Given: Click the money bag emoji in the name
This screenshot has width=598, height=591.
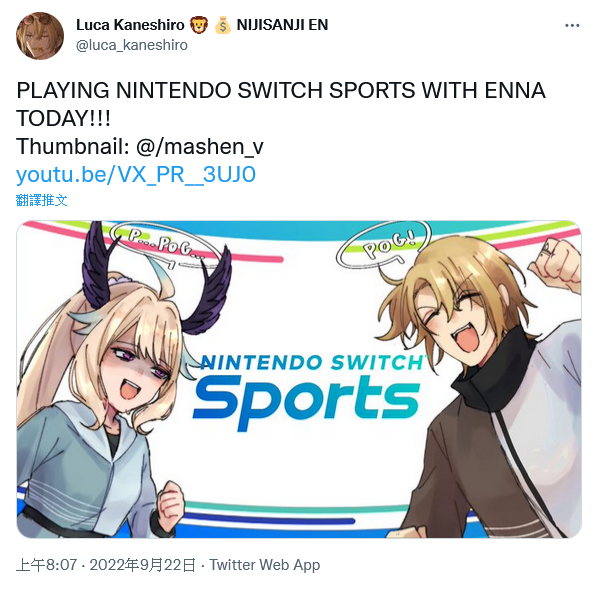Looking at the screenshot, I should point(222,25).
